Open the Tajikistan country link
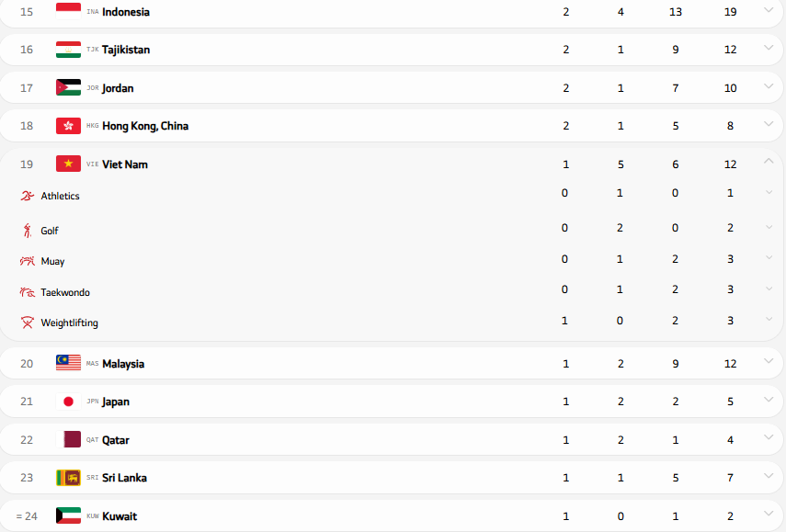The image size is (786, 532). point(126,50)
